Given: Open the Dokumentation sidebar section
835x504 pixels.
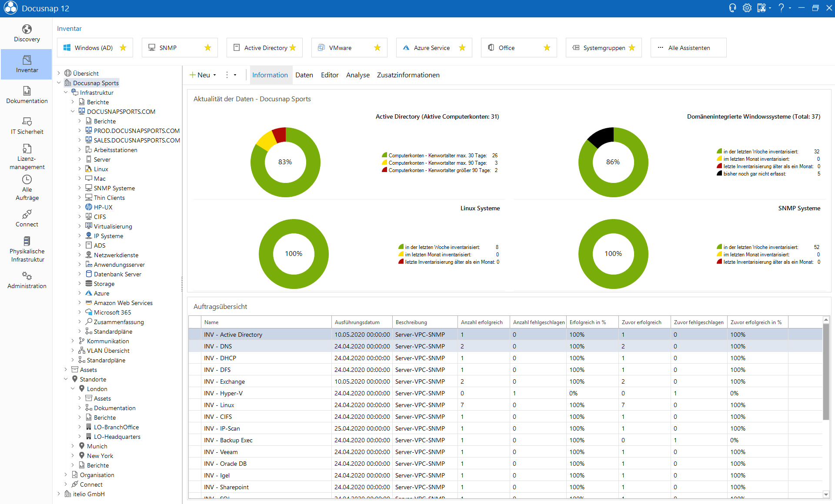Looking at the screenshot, I should tap(27, 95).
